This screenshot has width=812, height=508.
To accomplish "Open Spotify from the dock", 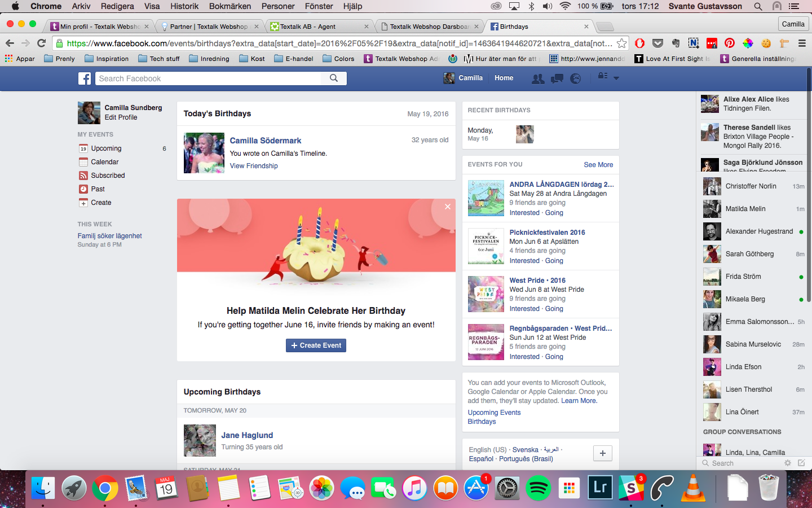I will (x=539, y=488).
